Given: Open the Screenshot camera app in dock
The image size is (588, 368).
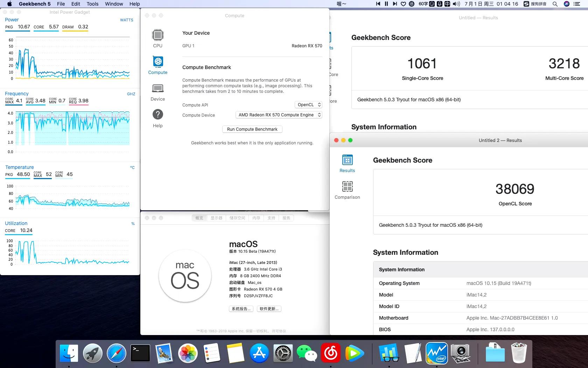Looking at the screenshot, I should (461, 353).
